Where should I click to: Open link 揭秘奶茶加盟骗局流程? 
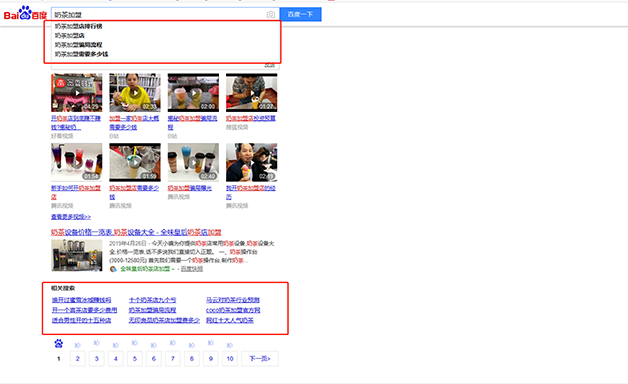192,123
